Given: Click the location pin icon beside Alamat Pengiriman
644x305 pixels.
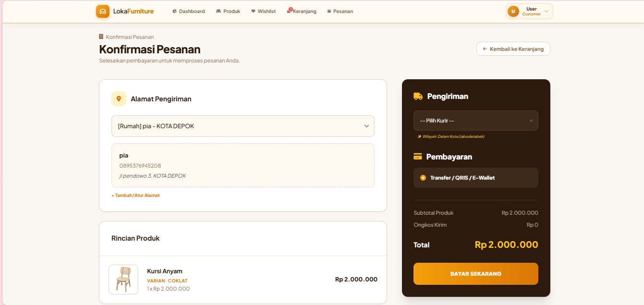Looking at the screenshot, I should pyautogui.click(x=119, y=98).
